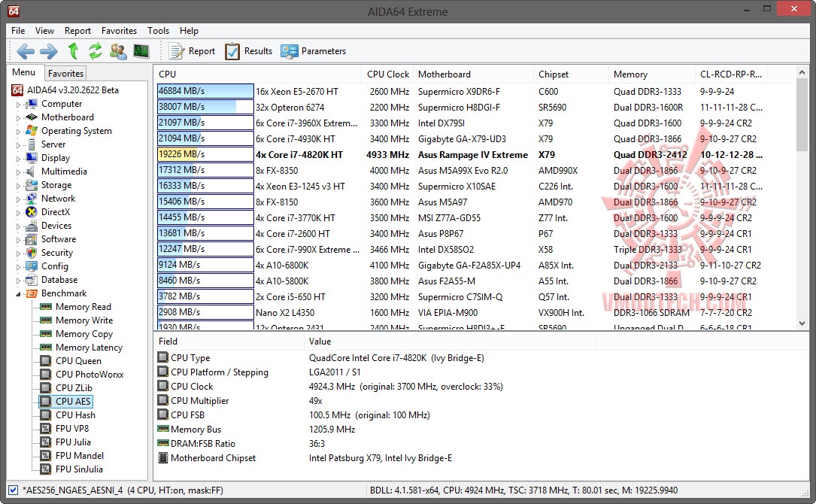816x504 pixels.
Task: Click the Report toolbar button
Action: [x=192, y=51]
